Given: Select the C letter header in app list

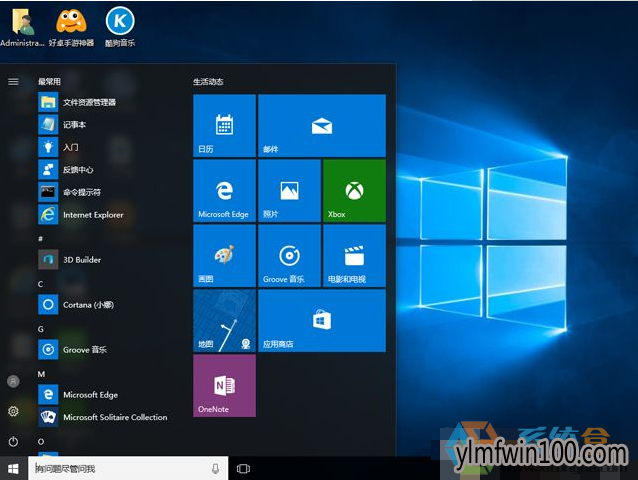Looking at the screenshot, I should pos(40,284).
